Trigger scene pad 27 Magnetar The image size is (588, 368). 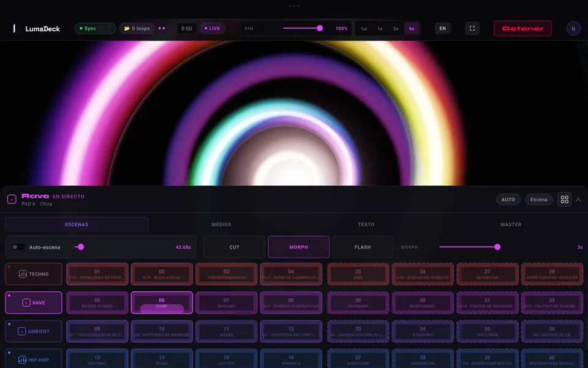coord(487,274)
